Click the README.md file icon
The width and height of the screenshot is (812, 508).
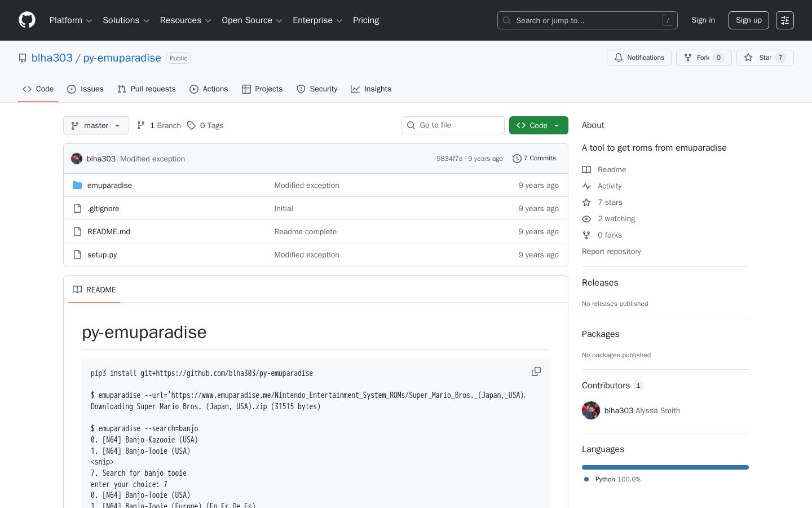77,231
